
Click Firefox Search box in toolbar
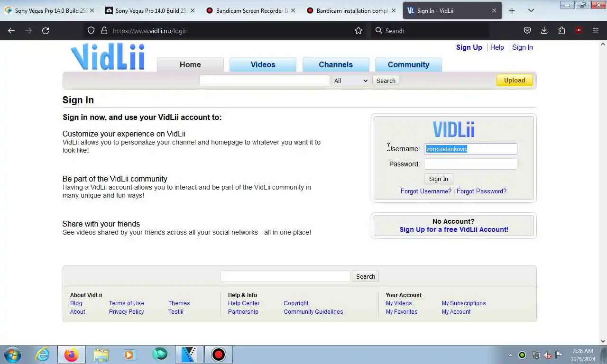click(x=430, y=31)
